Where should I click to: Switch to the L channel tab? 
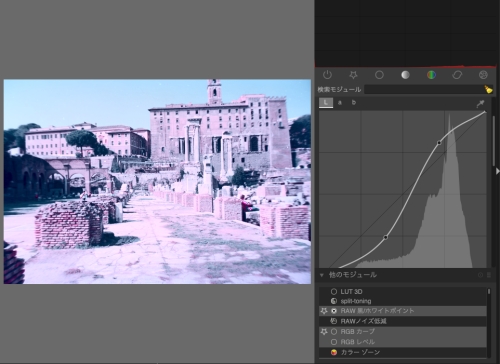pos(326,103)
